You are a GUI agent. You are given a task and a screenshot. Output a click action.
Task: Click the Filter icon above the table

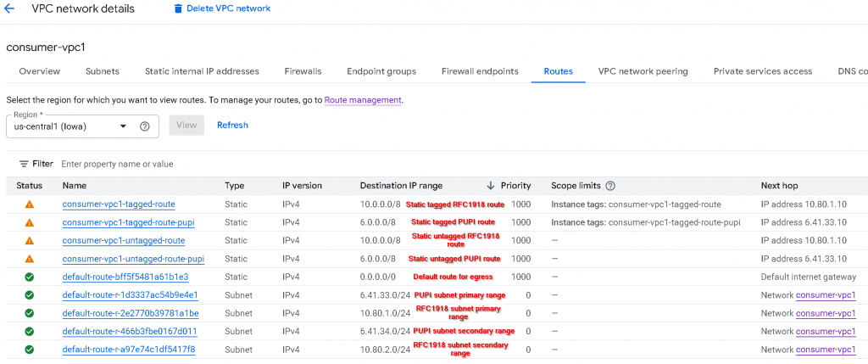click(x=24, y=164)
